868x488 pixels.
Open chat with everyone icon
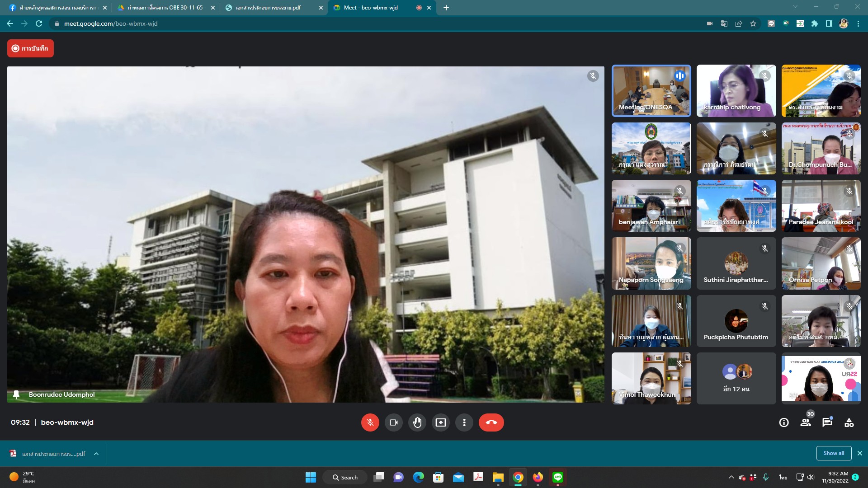pyautogui.click(x=827, y=422)
